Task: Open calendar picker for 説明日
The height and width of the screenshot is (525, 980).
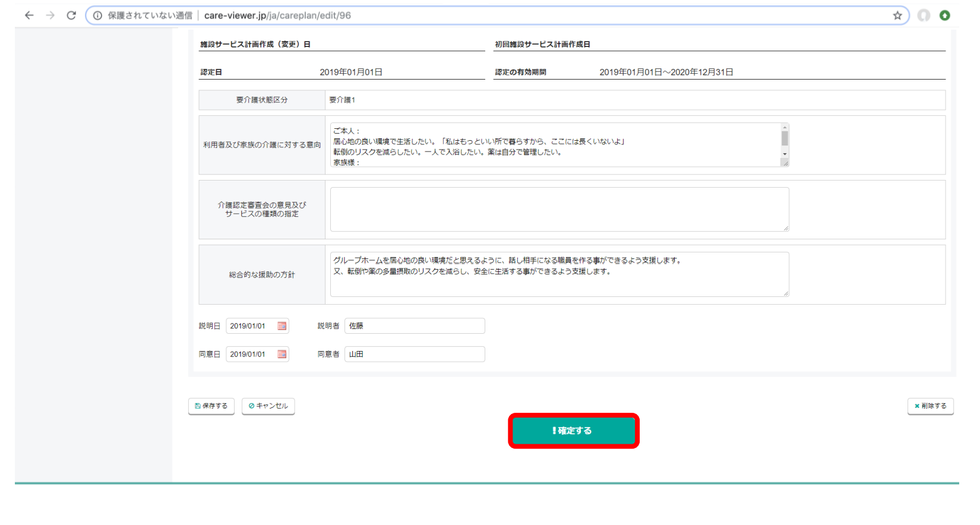Action: coord(282,326)
